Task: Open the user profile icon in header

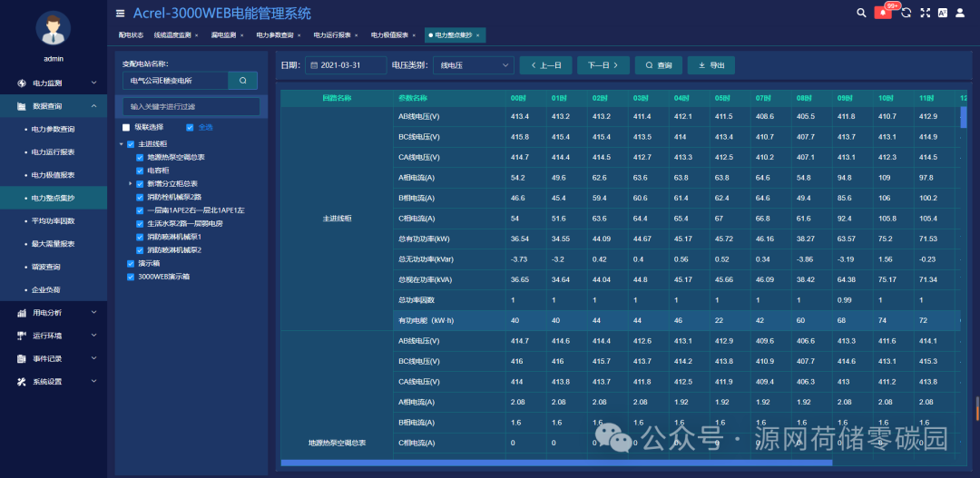Action: [x=960, y=13]
